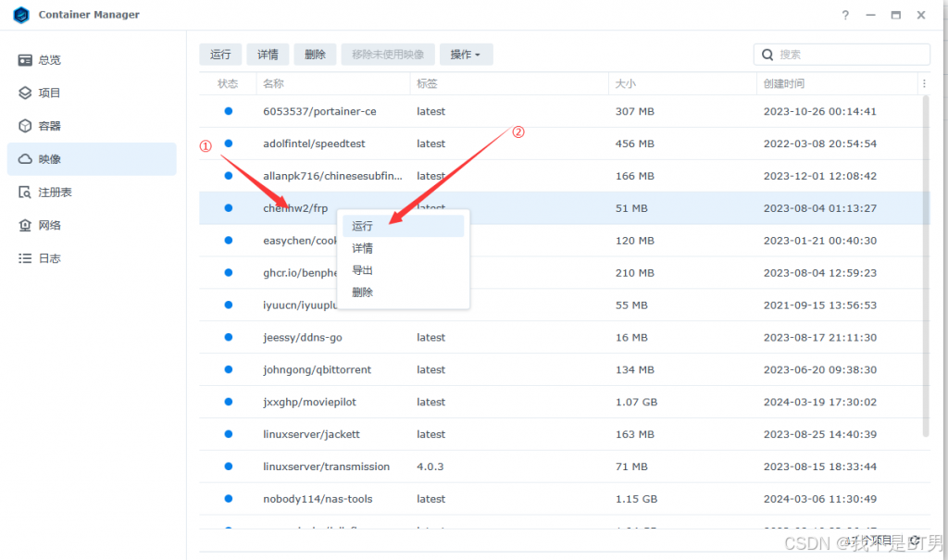The height and width of the screenshot is (560, 948).
Task: Click the 51 MB size cell
Action: (x=631, y=208)
